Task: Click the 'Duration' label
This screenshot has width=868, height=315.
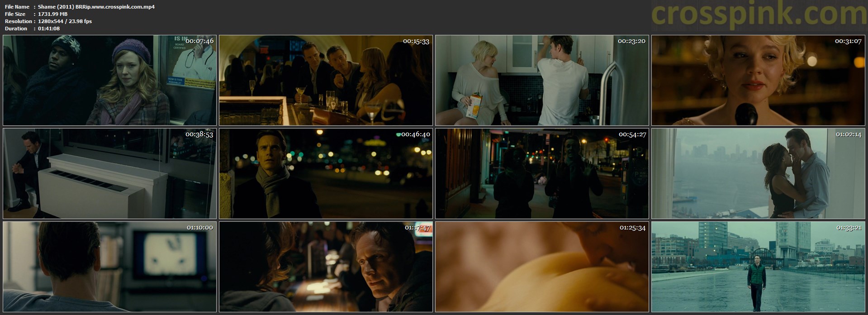Action: click(x=16, y=29)
